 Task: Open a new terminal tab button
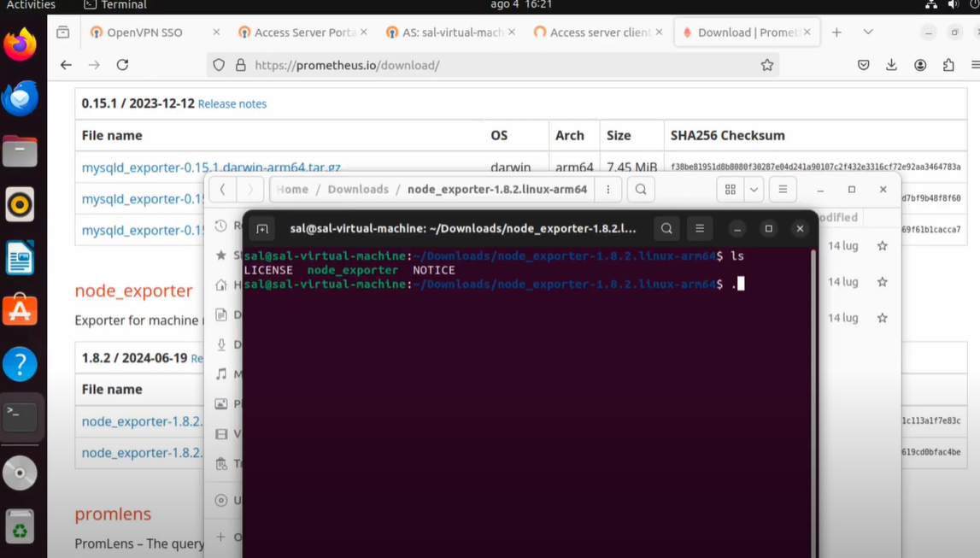262,229
